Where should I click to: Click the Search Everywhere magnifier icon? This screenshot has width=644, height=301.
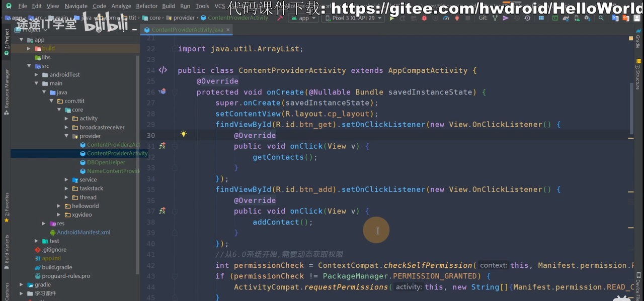pyautogui.click(x=601, y=18)
